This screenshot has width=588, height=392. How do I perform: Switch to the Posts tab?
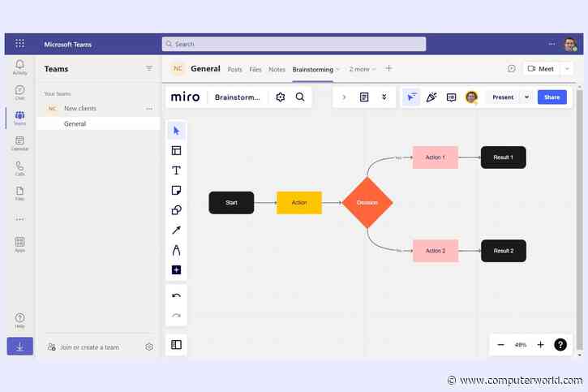[x=234, y=70]
